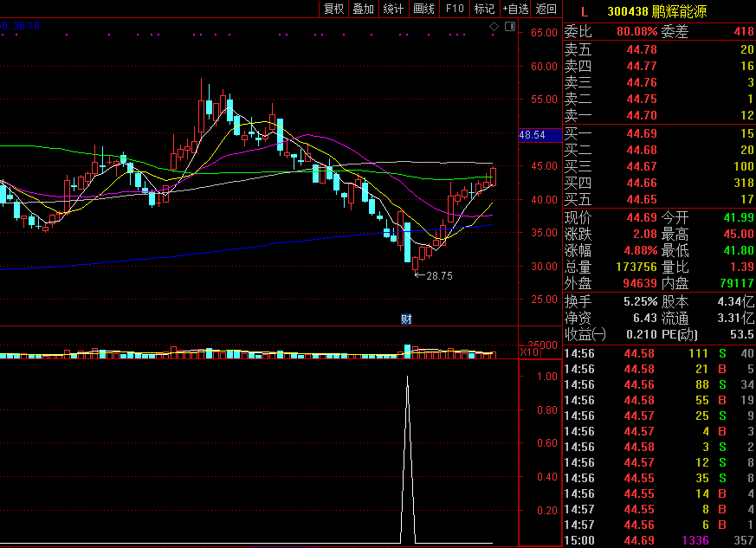Select the 14:56 tick with volume 88
756x548 pixels.
[659, 384]
